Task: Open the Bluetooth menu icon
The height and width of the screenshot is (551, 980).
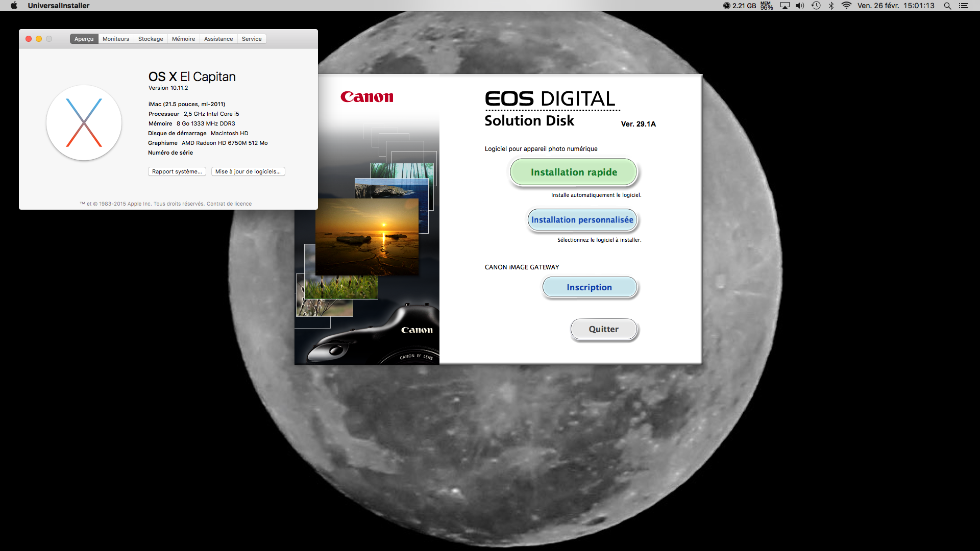Action: point(831,6)
